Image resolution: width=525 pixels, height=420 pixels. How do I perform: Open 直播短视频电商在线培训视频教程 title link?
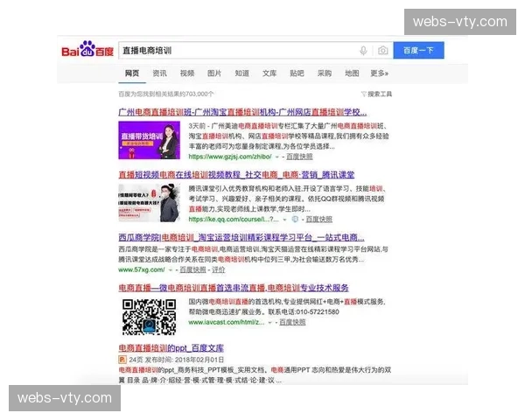[x=236, y=174]
